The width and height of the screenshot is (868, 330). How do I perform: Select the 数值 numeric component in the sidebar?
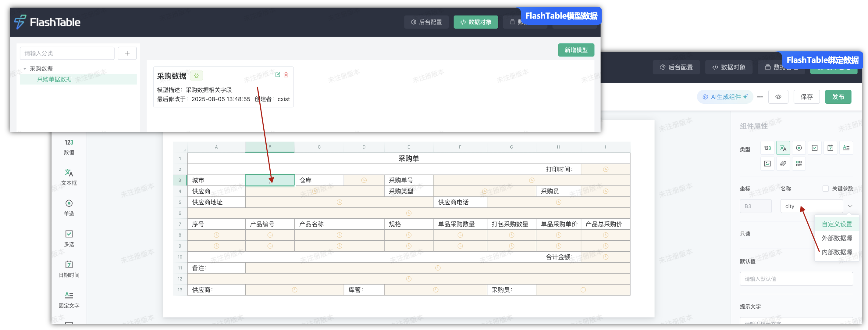click(x=69, y=147)
